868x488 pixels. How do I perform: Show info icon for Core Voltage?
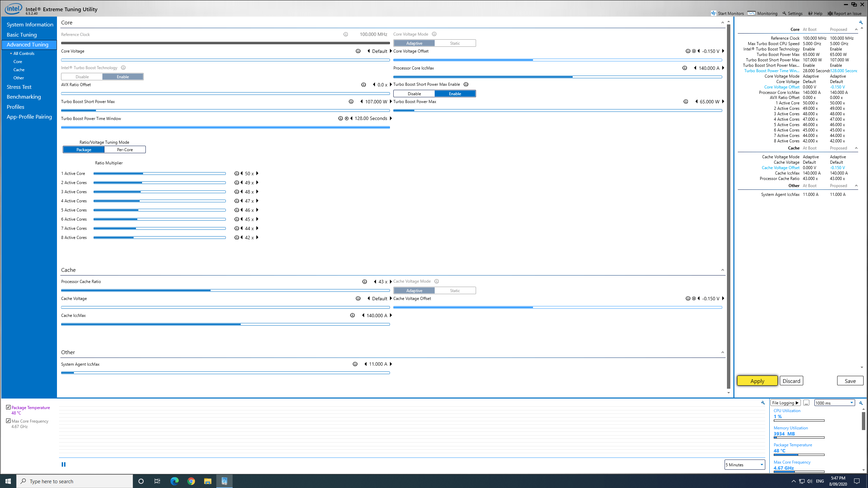[x=358, y=51]
